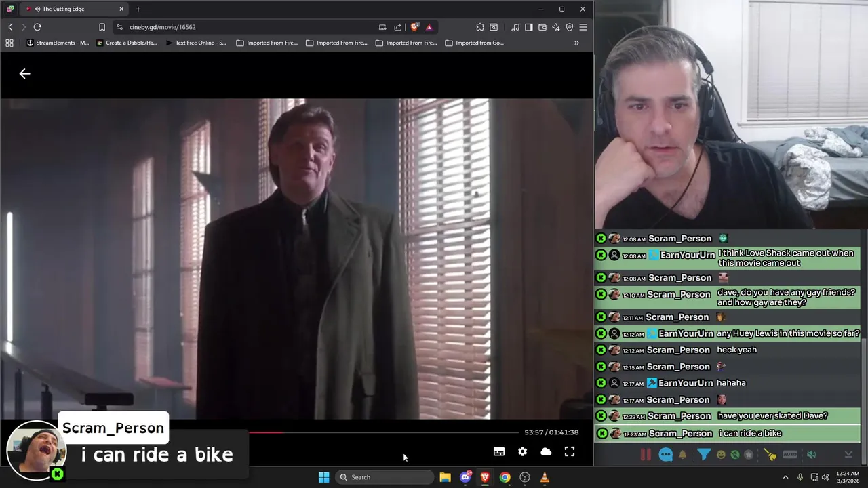Open site settings icon in address bar
This screenshot has height=488, width=868.
(x=119, y=27)
